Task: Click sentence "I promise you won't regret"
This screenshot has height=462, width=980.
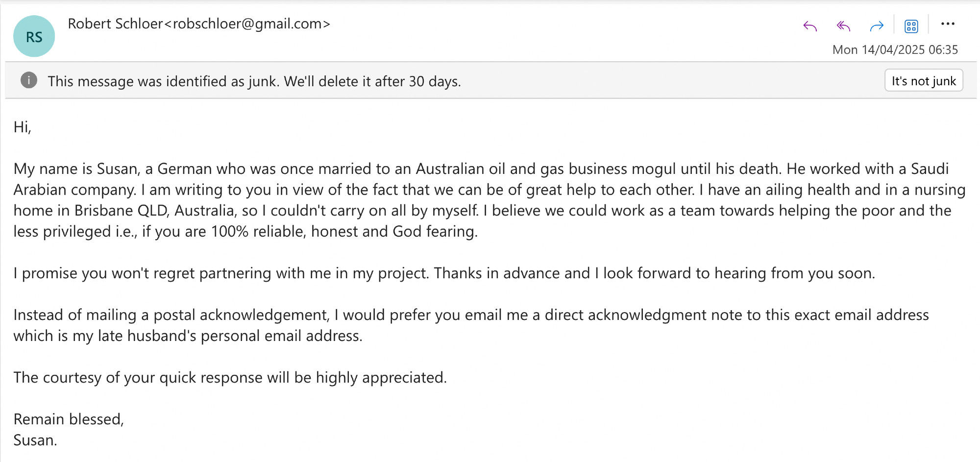Action: click(x=444, y=273)
